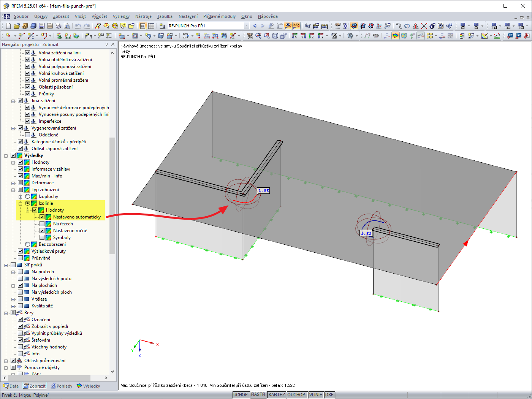
Task: Check the 'Symboly' checkbox
Action: 42,237
